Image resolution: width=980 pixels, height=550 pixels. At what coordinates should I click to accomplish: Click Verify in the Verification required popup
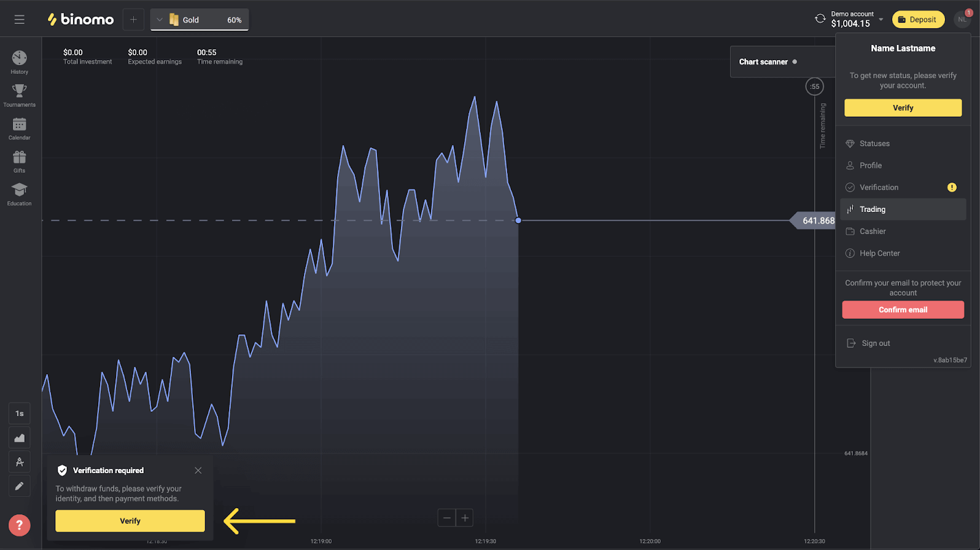pos(130,521)
